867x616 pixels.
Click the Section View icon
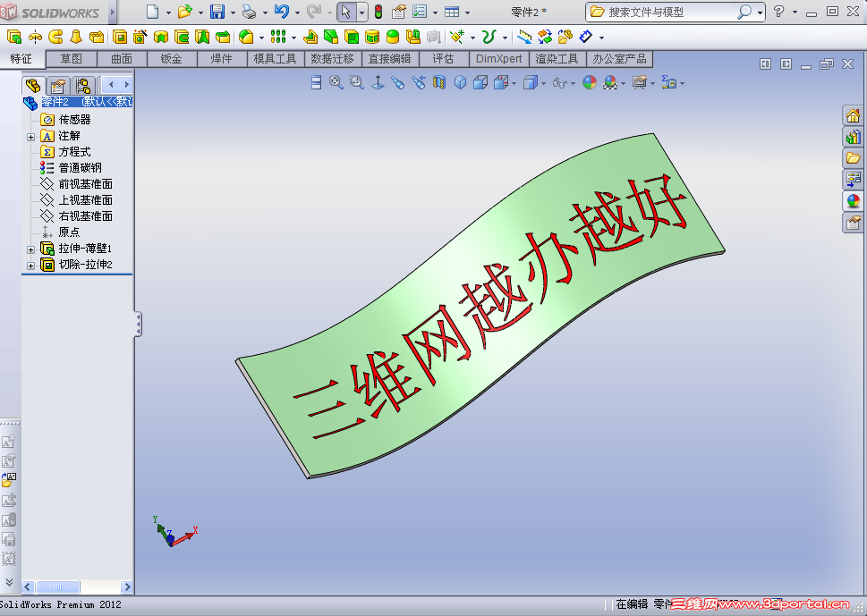[x=439, y=83]
